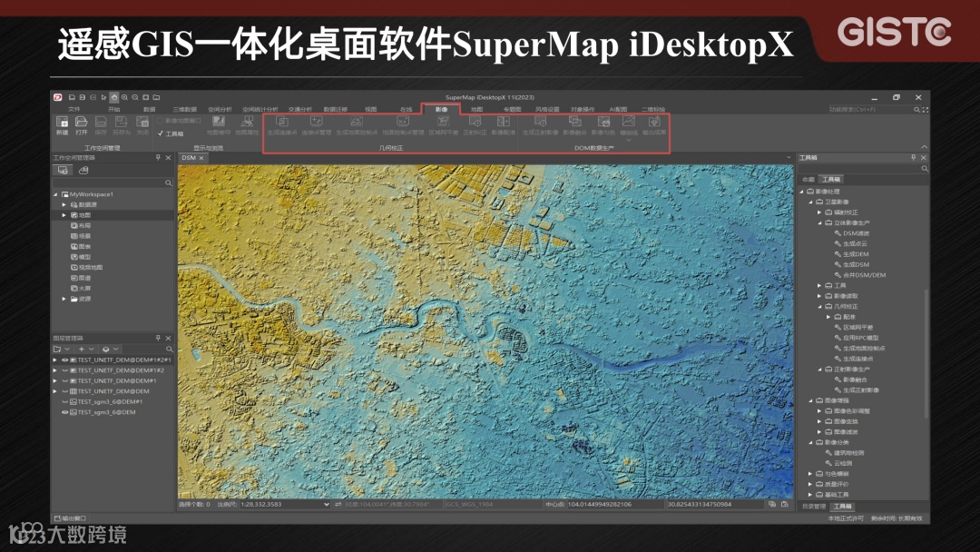
Task: Click the toolbox panel vertical scrollbar
Action: pos(925,356)
